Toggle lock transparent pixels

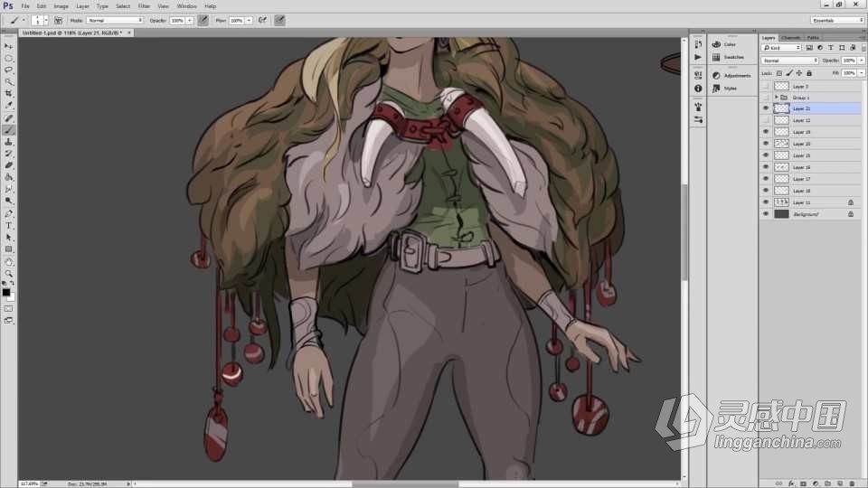(x=779, y=73)
